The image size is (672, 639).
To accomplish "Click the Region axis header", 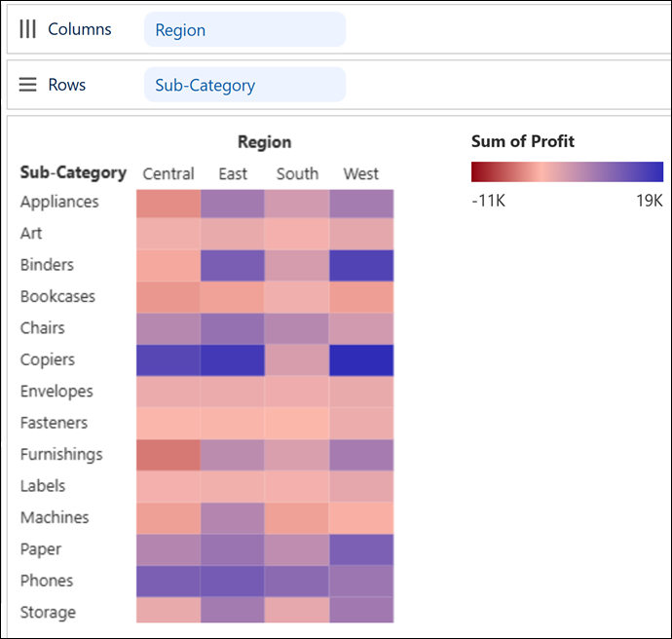I will tap(265, 142).
